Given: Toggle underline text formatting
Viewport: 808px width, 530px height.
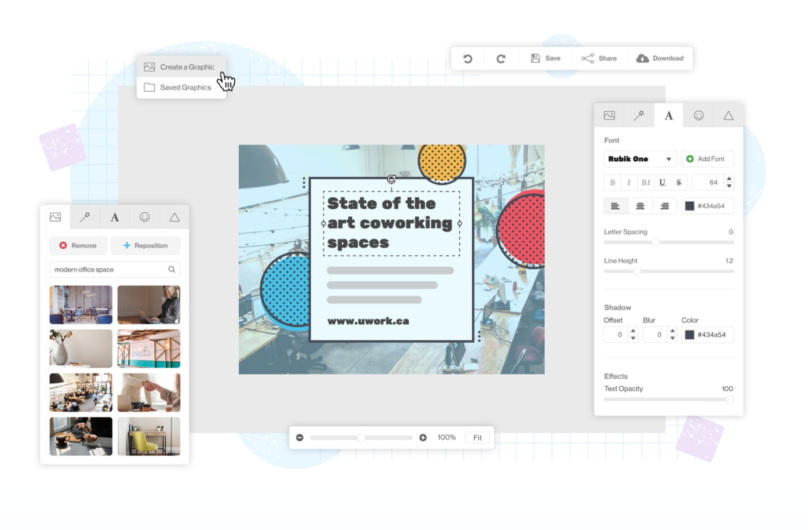Looking at the screenshot, I should coord(662,182).
